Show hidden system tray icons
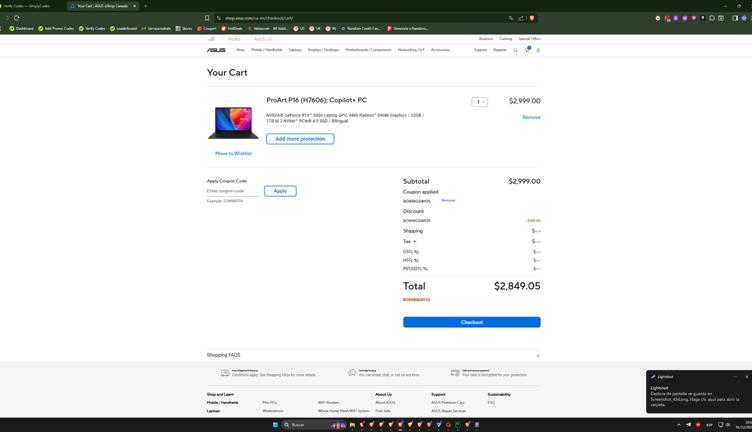 click(x=679, y=425)
